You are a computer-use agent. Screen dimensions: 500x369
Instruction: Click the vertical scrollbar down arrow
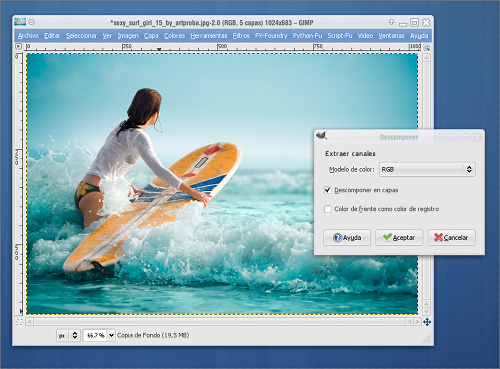coord(426,312)
